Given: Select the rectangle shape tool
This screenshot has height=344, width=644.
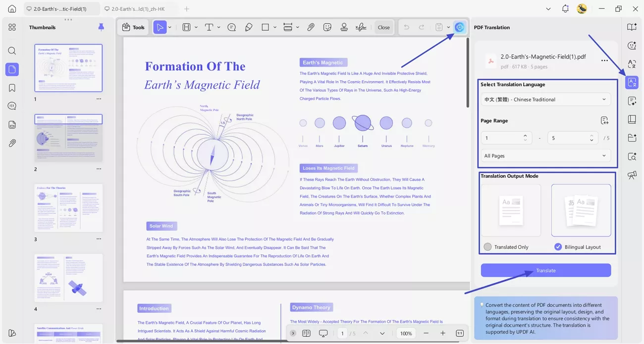Looking at the screenshot, I should [x=266, y=27].
